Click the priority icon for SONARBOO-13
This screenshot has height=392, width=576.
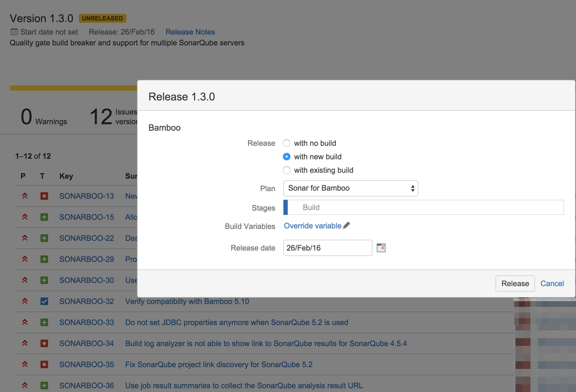pyautogui.click(x=25, y=196)
